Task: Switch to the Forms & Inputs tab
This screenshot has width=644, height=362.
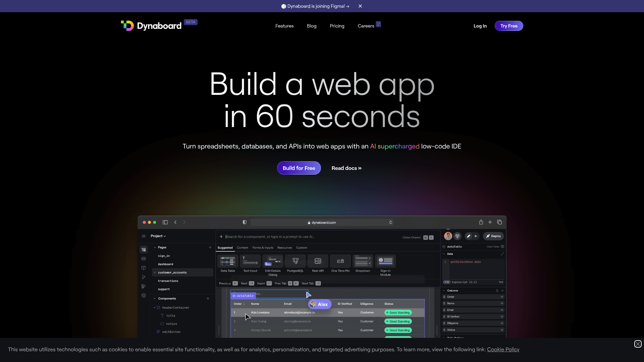Action: (263, 248)
